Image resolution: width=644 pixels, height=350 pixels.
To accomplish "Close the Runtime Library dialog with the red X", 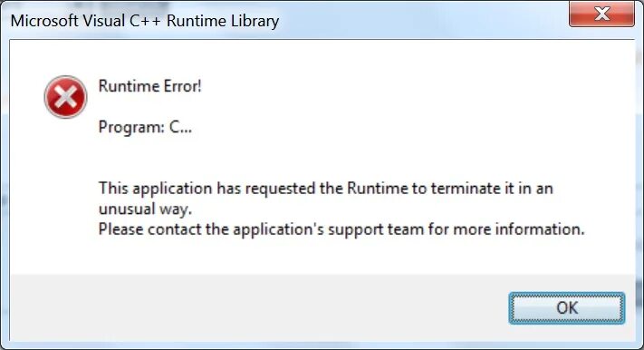I will pos(601,14).
